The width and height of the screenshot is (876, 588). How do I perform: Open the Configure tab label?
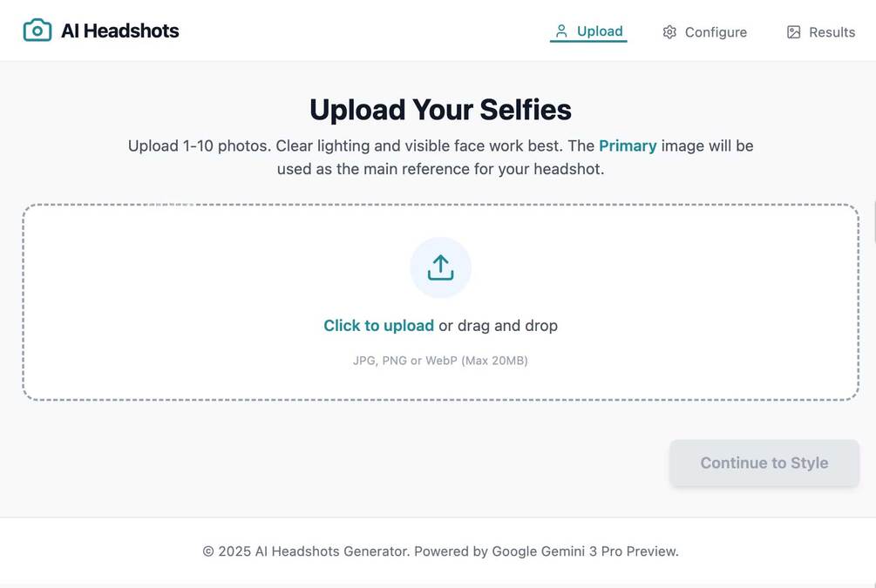[x=716, y=32]
